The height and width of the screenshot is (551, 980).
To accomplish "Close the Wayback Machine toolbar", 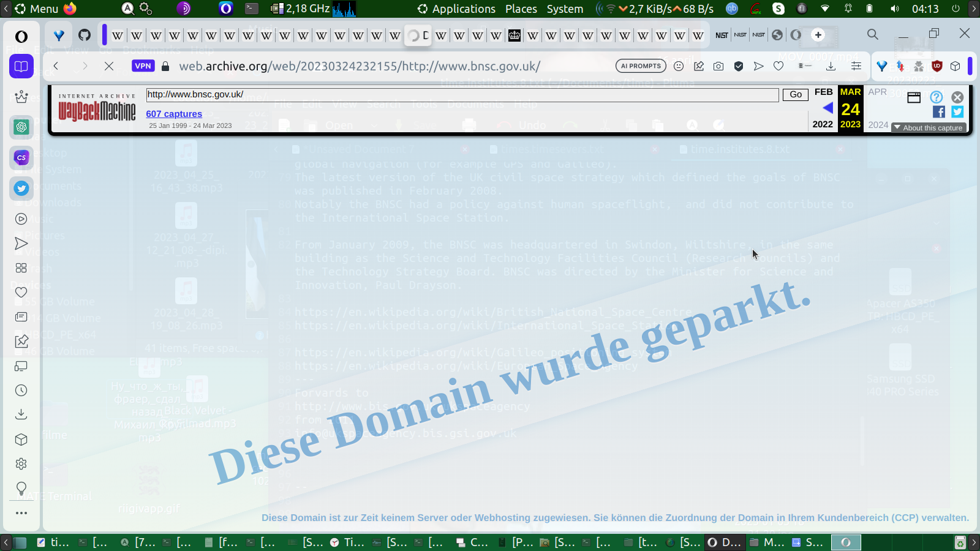I will (957, 97).
